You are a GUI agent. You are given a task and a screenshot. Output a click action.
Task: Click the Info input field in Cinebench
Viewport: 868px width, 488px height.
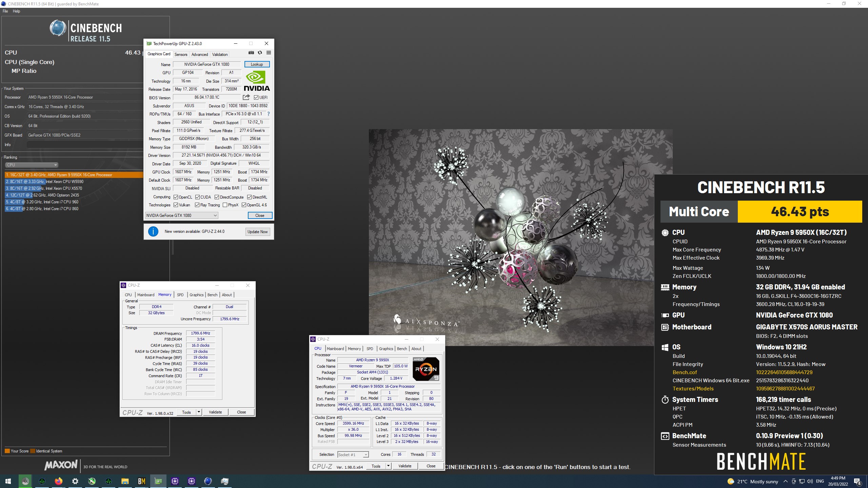(85, 145)
